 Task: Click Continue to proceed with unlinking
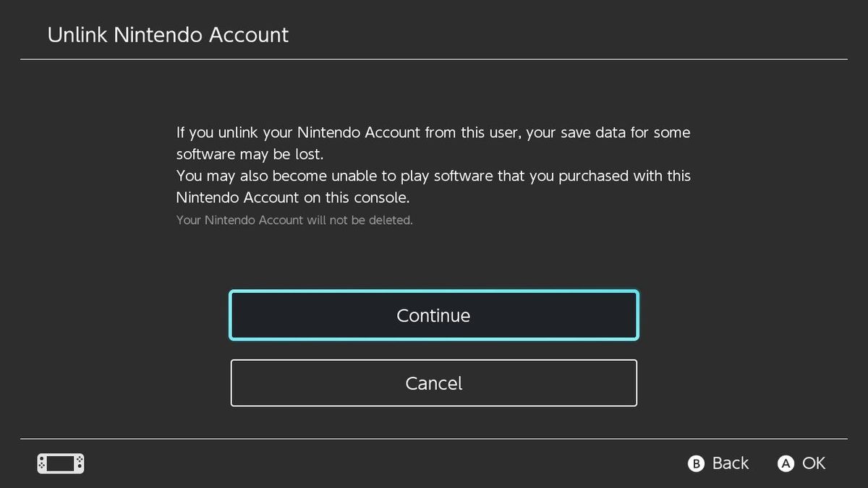(x=433, y=315)
